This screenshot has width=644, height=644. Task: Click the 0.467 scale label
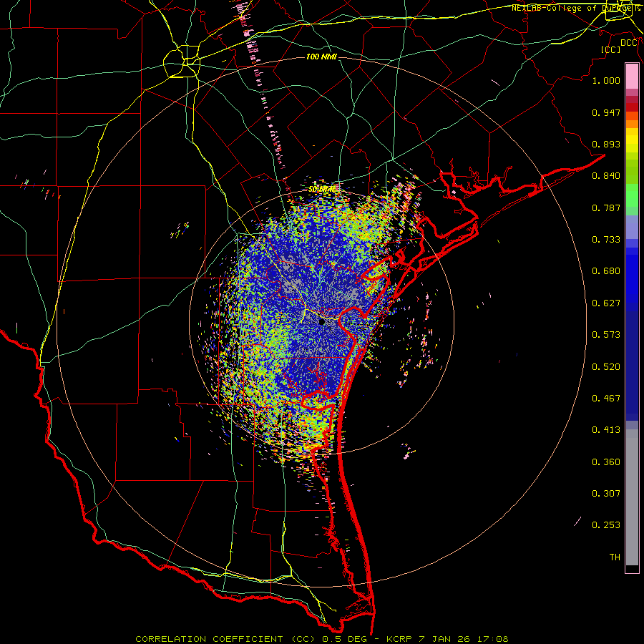[x=606, y=399]
